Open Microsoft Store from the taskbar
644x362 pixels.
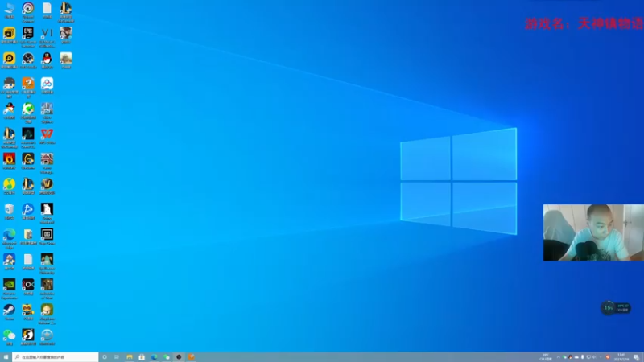pyautogui.click(x=142, y=357)
